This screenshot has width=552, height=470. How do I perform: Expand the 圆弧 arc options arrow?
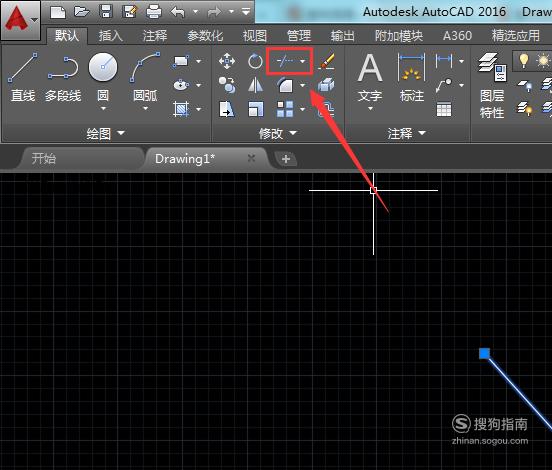145,108
